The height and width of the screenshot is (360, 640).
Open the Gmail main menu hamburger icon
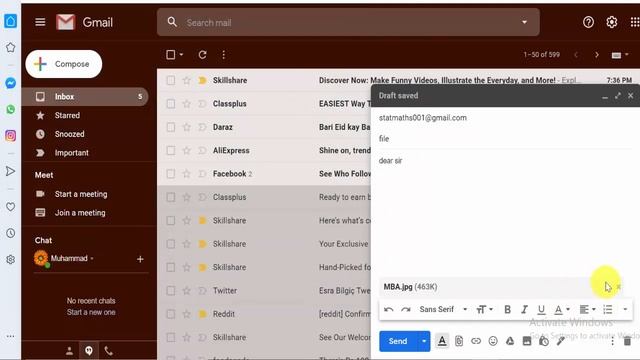coord(40,22)
